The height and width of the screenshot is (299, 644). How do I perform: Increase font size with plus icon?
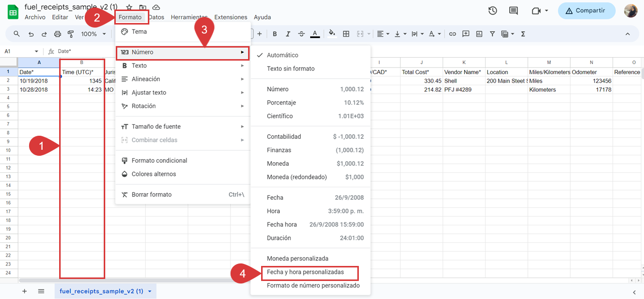[260, 34]
